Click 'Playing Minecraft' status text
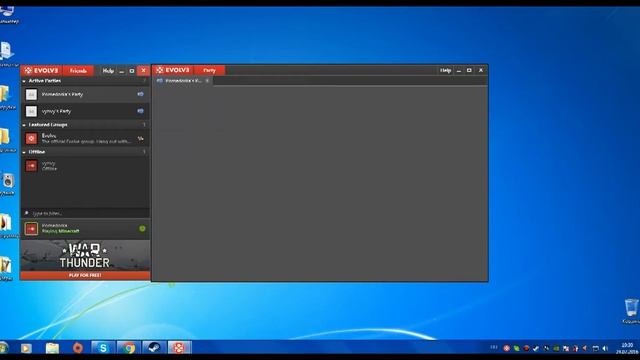 (x=60, y=231)
